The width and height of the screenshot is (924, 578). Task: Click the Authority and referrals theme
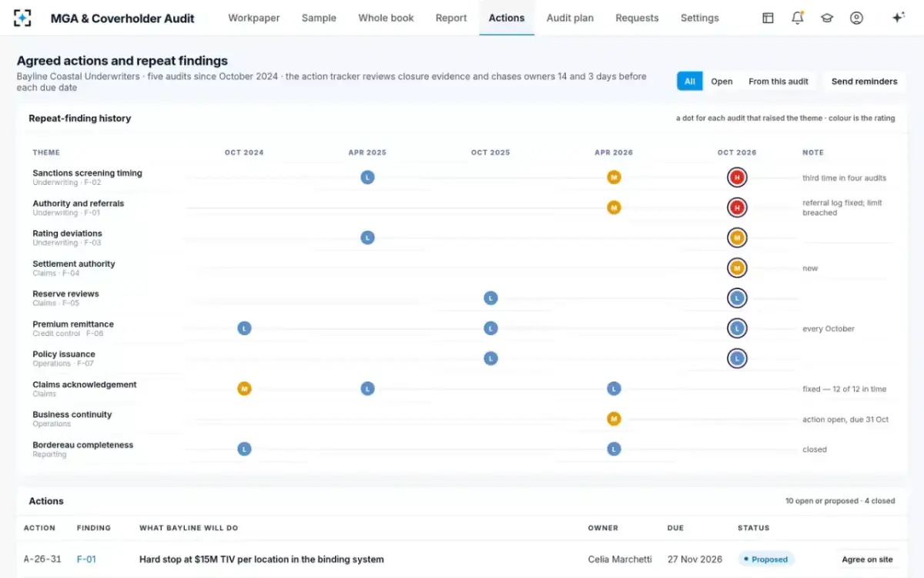click(x=78, y=203)
